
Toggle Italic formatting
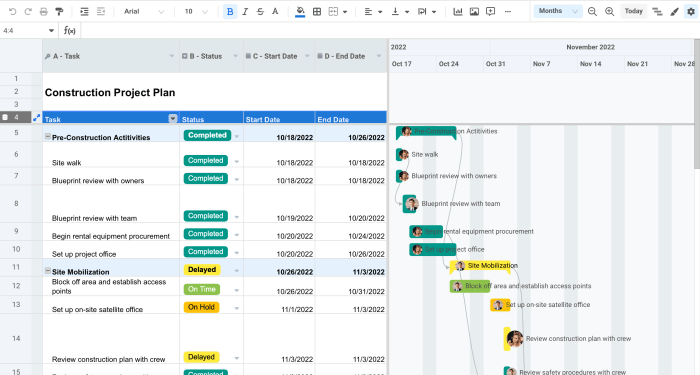[x=245, y=12]
